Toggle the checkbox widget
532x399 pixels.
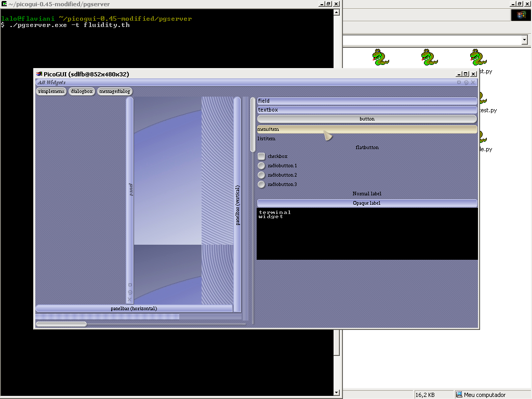tap(261, 156)
